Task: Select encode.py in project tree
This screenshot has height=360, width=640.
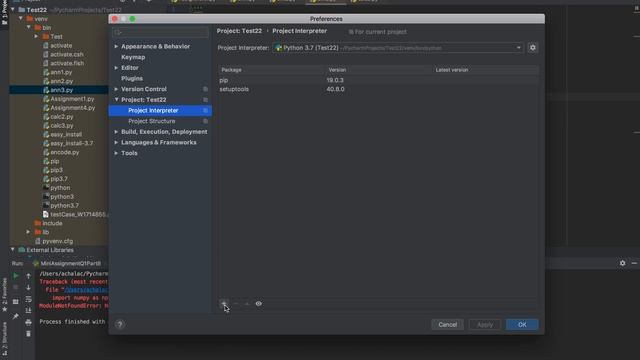Action: (64, 152)
